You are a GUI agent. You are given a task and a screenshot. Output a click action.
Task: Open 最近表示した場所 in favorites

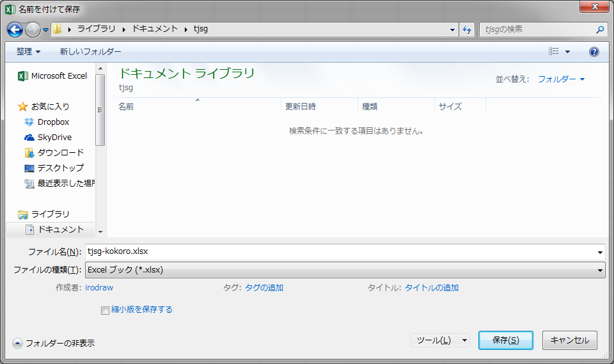pos(59,183)
